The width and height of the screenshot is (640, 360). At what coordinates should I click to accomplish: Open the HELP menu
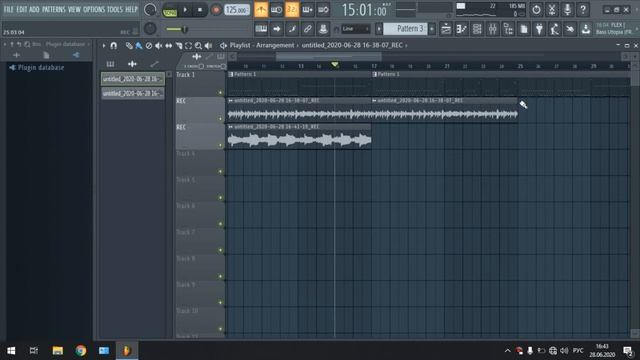pos(131,9)
